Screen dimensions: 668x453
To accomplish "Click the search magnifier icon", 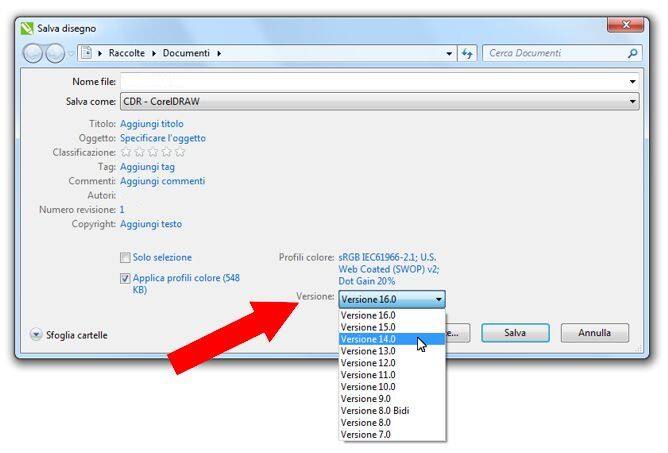I will click(632, 53).
